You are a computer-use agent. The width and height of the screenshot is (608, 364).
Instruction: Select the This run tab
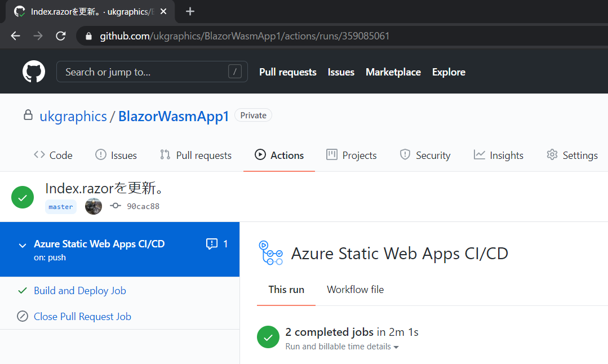[x=286, y=290]
